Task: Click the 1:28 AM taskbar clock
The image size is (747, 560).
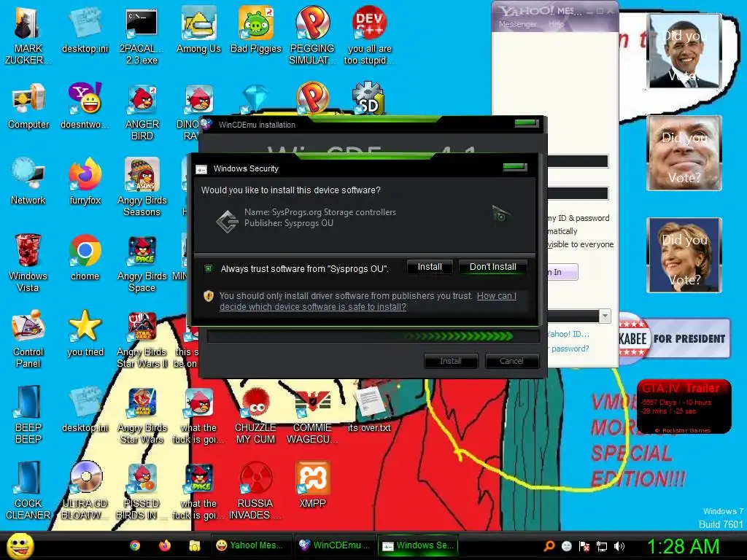Action: (x=683, y=546)
